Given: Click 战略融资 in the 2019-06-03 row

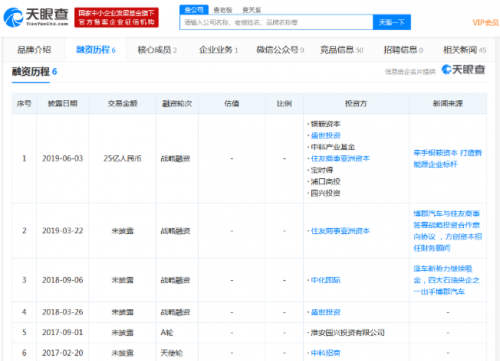Looking at the screenshot, I should click(x=175, y=158).
